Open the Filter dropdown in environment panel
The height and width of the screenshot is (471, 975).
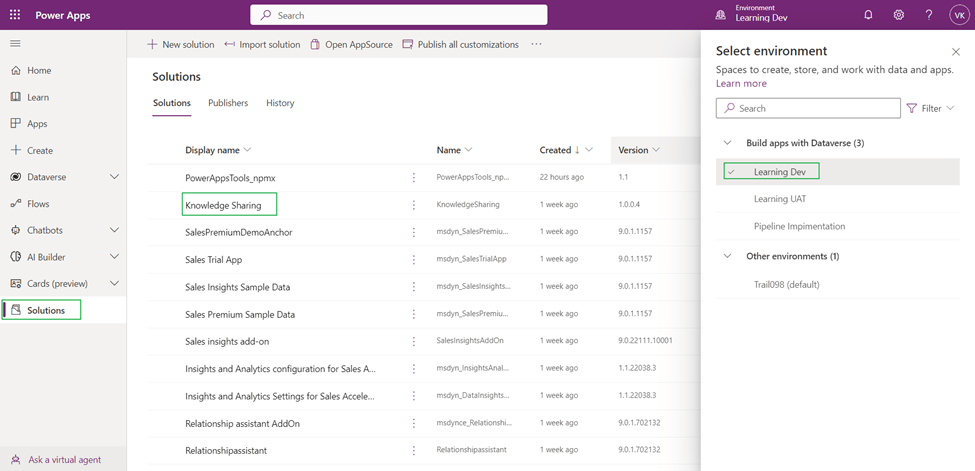tap(930, 108)
